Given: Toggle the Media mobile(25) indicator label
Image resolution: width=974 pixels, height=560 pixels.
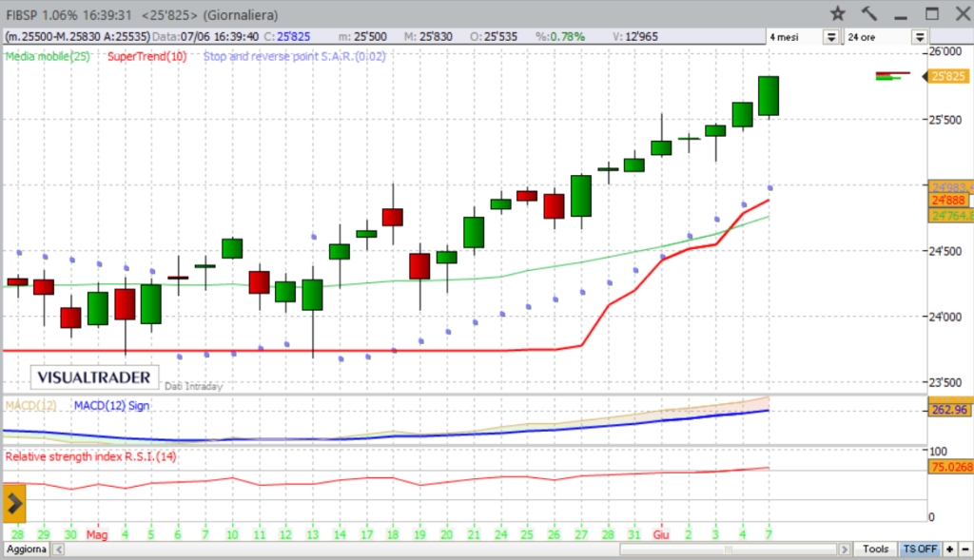Looking at the screenshot, I should [x=48, y=57].
